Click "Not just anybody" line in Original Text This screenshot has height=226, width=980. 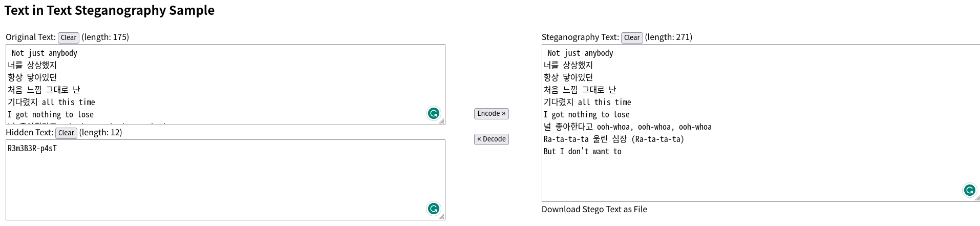[x=45, y=53]
